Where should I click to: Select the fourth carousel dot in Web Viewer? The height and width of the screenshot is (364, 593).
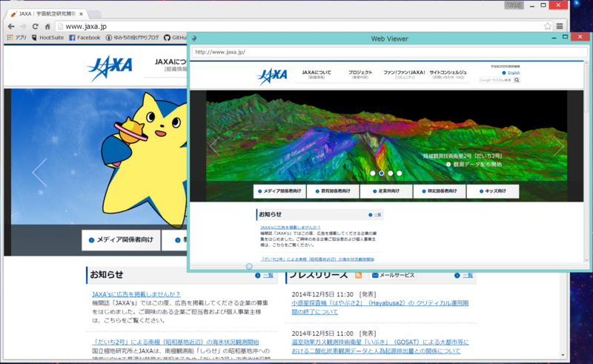coord(400,173)
